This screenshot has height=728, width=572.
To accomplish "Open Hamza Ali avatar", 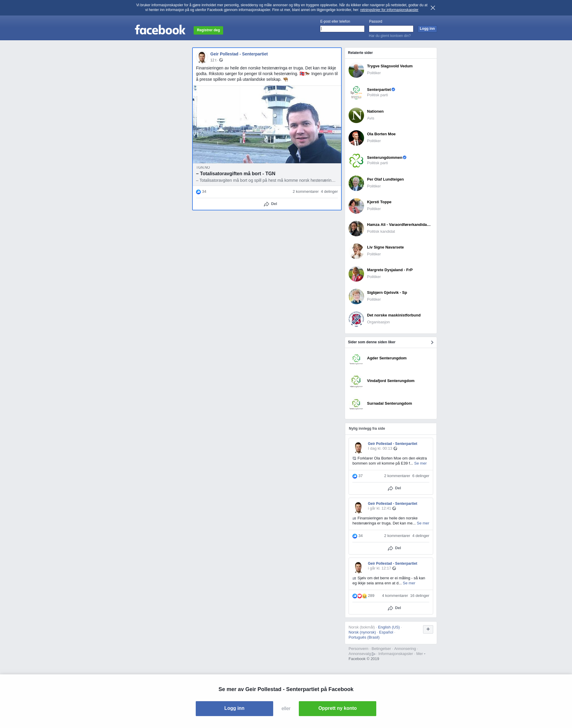I will (x=356, y=228).
